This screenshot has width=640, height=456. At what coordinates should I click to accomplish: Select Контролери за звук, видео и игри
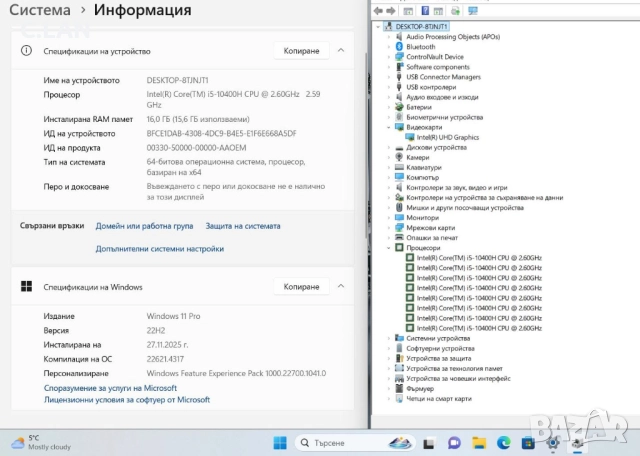(456, 187)
